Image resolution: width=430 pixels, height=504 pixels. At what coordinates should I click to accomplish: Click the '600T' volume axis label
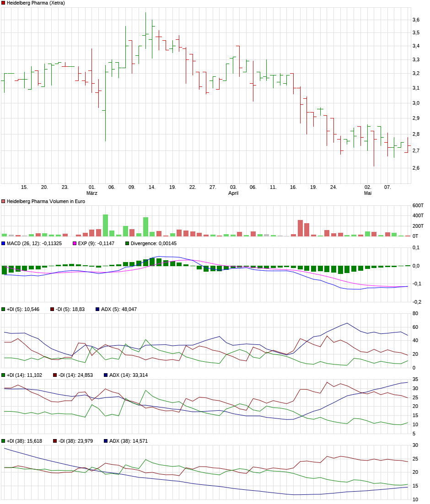[x=418, y=205]
